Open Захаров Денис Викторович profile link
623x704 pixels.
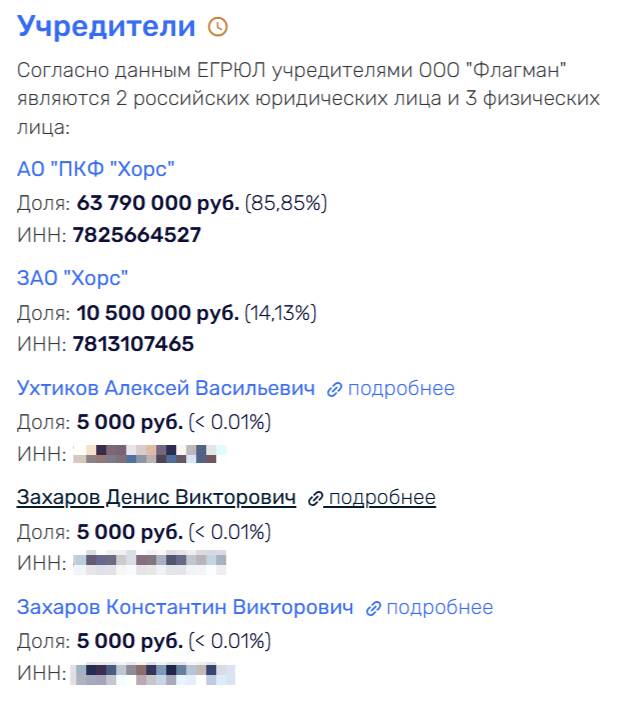coord(156,497)
